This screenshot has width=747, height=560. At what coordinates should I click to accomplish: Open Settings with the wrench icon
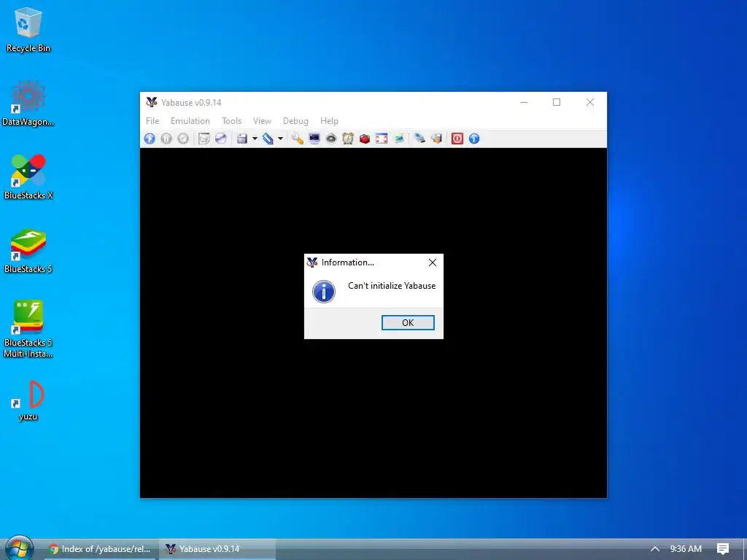point(298,139)
